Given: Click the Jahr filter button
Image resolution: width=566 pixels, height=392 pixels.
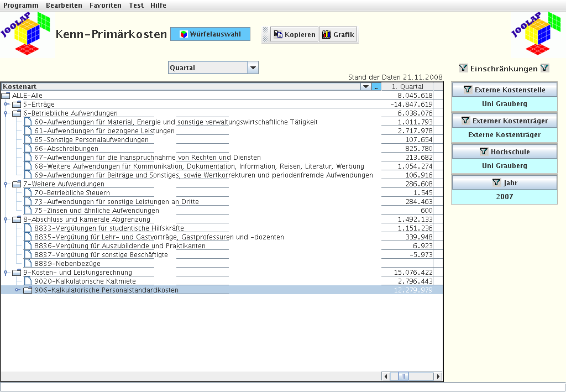Looking at the screenshot, I should point(504,182).
